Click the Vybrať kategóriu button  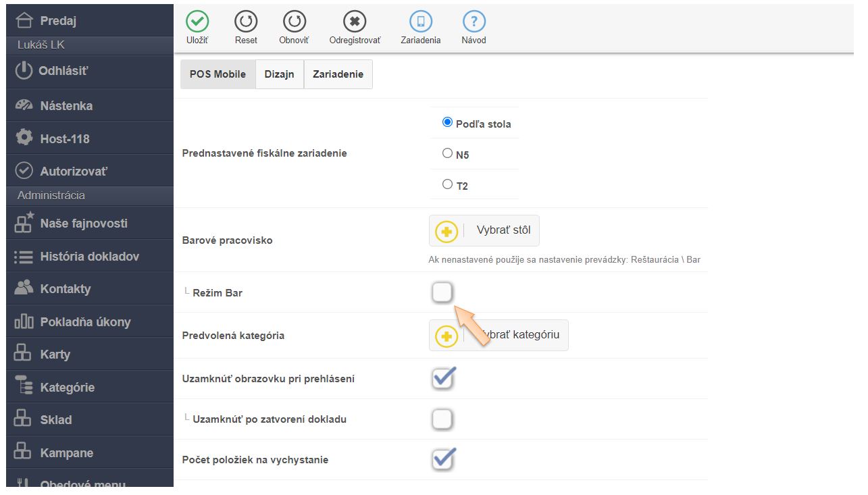(499, 335)
